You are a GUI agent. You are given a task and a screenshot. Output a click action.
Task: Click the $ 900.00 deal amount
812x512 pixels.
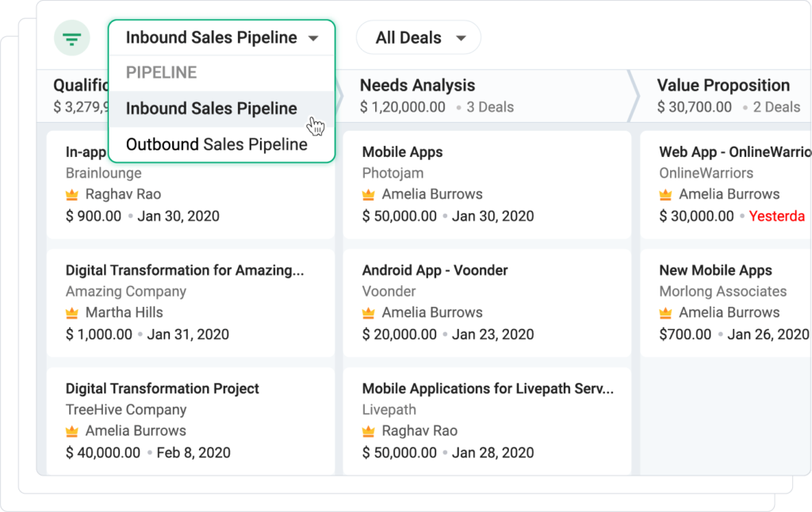(94, 216)
